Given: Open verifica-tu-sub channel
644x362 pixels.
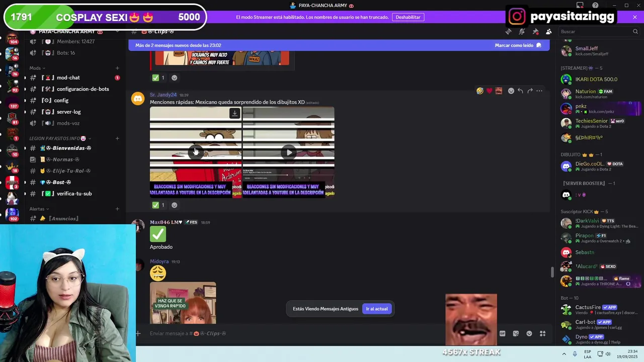Looking at the screenshot, I should pos(73,194).
